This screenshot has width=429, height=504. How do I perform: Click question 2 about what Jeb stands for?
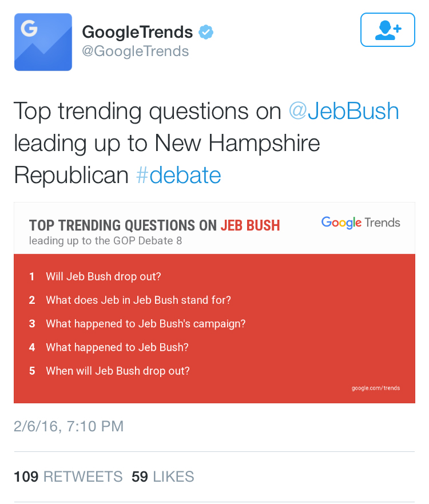[x=138, y=300]
